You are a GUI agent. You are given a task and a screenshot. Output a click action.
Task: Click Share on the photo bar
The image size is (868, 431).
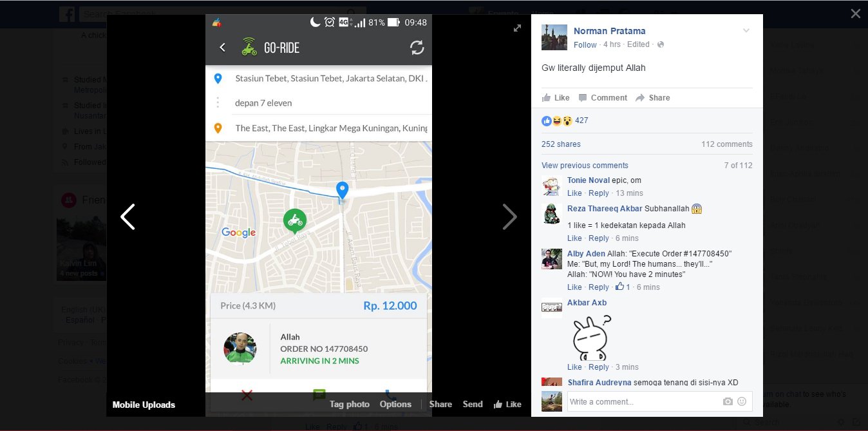tap(440, 405)
